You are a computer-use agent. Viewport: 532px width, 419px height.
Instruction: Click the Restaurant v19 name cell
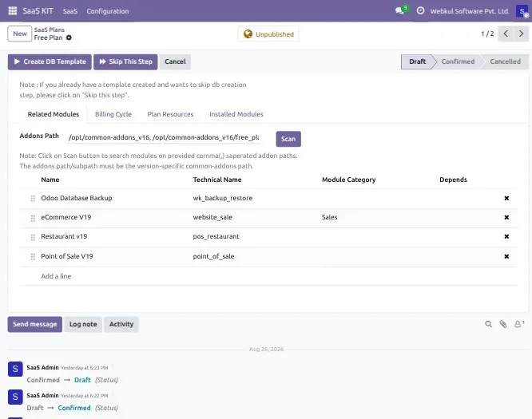[x=64, y=236]
